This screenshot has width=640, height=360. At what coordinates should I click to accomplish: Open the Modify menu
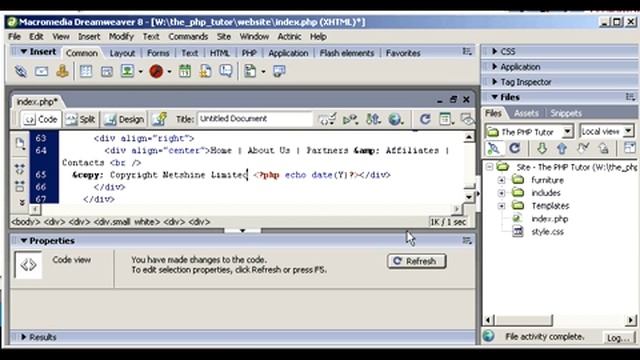pyautogui.click(x=121, y=36)
